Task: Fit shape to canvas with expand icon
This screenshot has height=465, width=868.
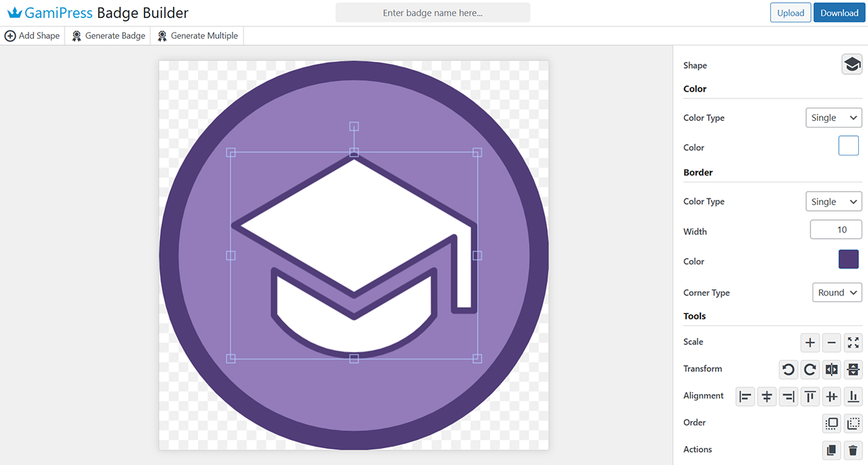Action: pos(853,342)
